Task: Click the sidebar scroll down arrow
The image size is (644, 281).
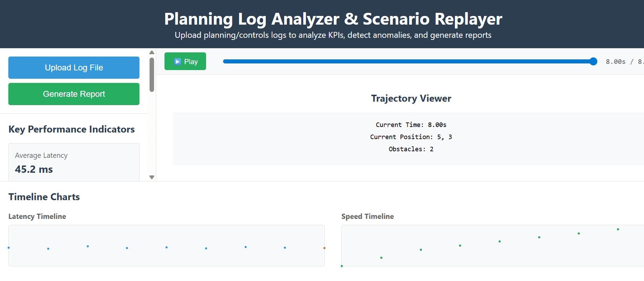Action: coord(152,177)
